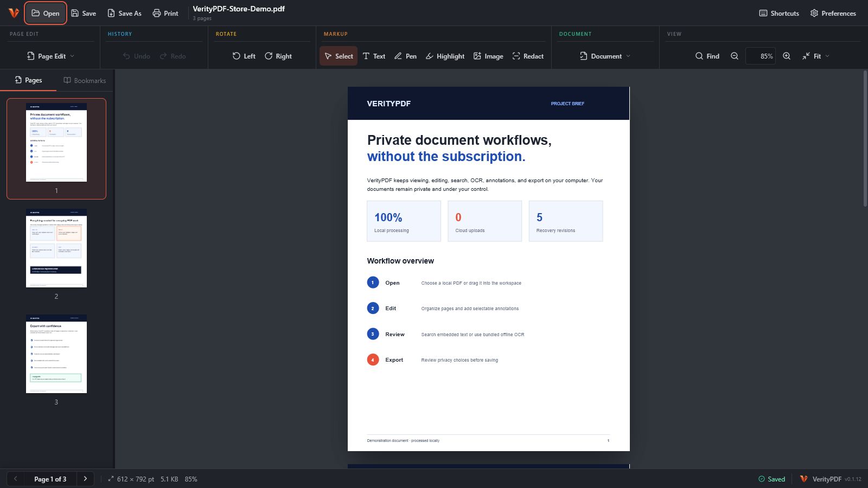Add a Text annotation

(374, 56)
